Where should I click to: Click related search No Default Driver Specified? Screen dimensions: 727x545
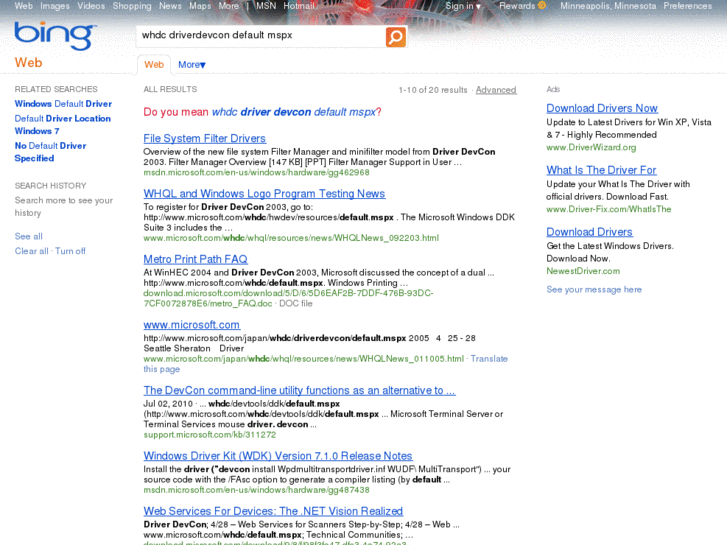point(50,152)
